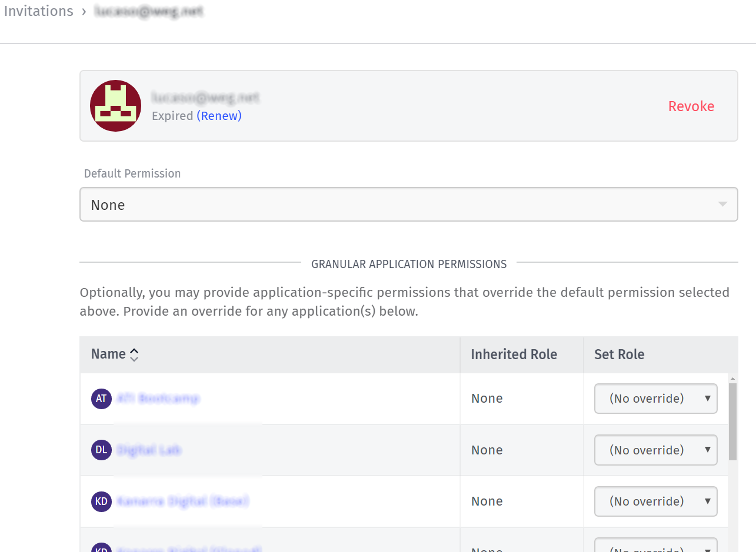Revoke the expired invitation
This screenshot has height=552, width=756.
pyautogui.click(x=691, y=106)
